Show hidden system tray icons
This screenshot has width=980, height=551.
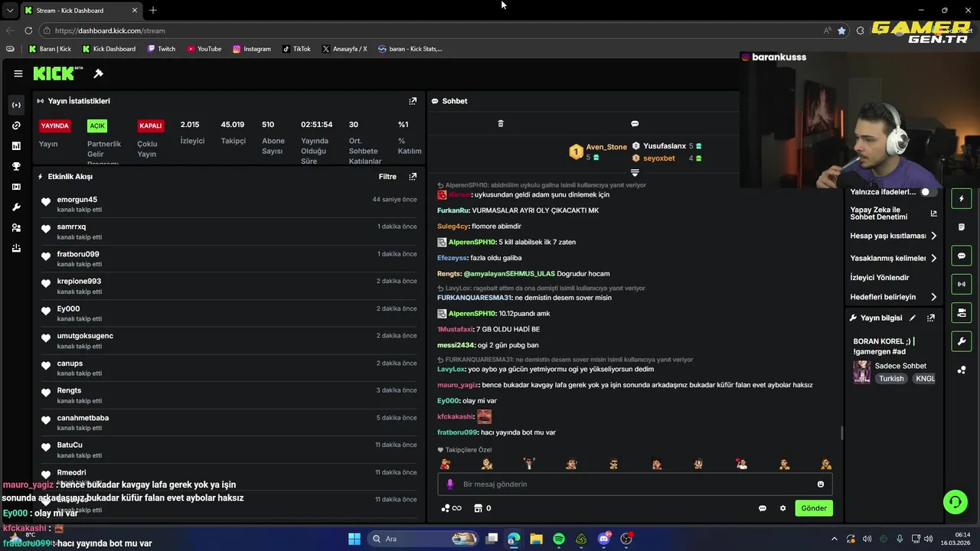click(x=835, y=539)
